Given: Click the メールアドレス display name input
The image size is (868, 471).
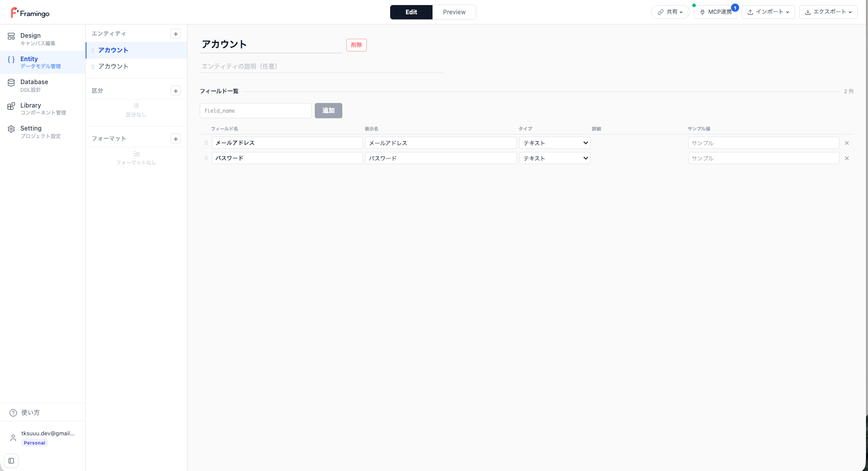Looking at the screenshot, I should [x=441, y=143].
